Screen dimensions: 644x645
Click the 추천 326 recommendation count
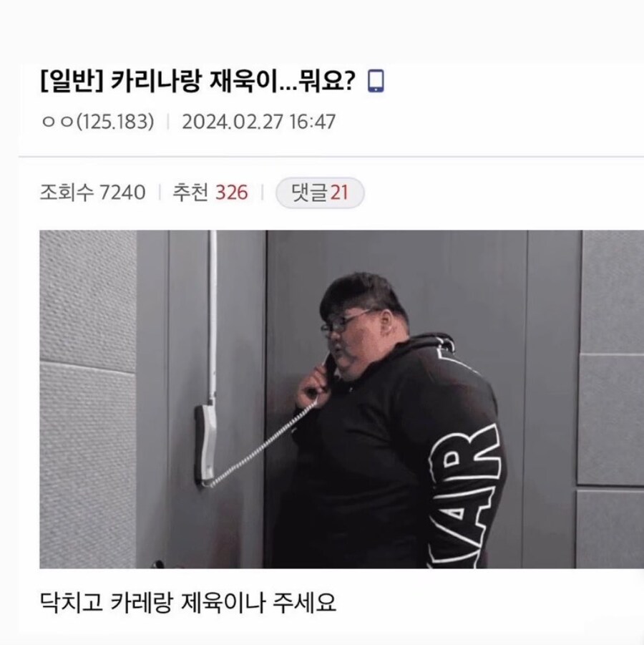tap(210, 193)
